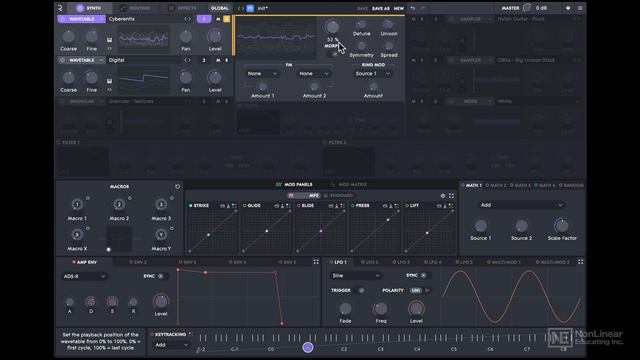Click the STRIKE panel indicator dot
Screen dimensions: 640x360
pos(190,206)
